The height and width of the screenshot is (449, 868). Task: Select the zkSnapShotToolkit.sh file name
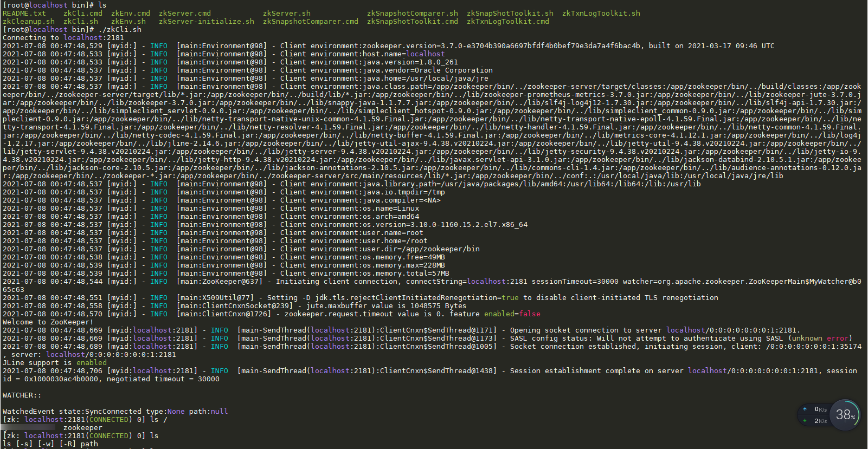pyautogui.click(x=510, y=13)
